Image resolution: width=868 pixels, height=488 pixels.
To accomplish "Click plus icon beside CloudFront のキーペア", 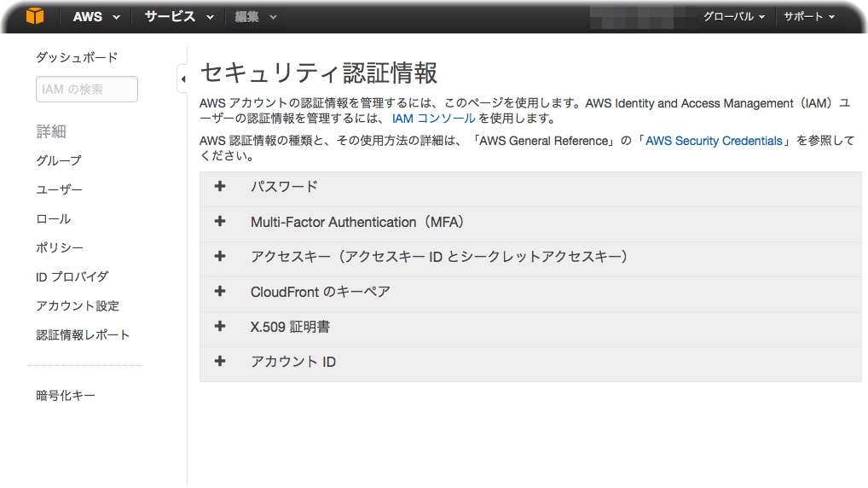I will pyautogui.click(x=220, y=291).
